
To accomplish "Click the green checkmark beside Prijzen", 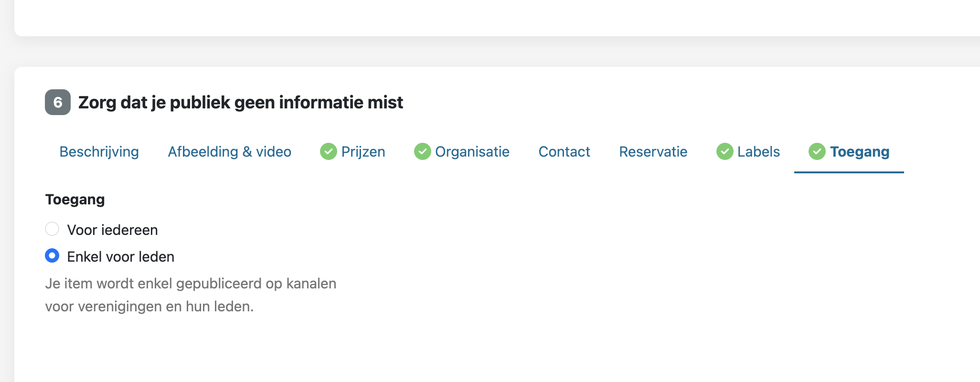I will point(329,151).
